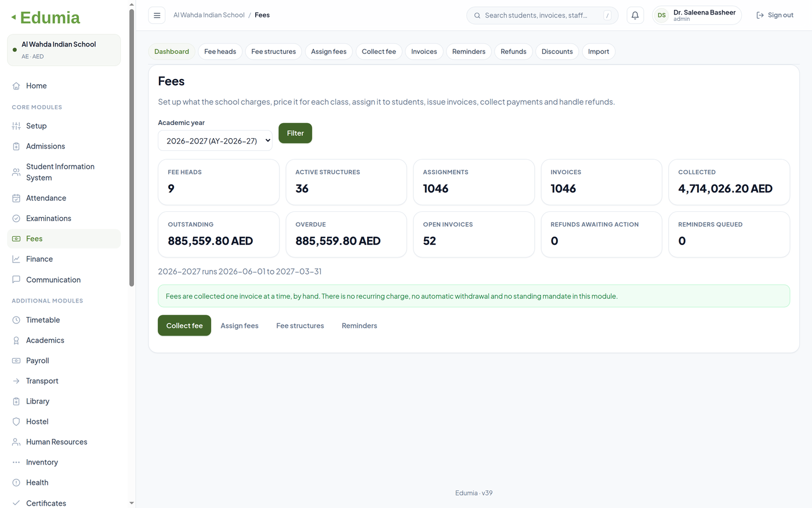The image size is (812, 508).
Task: Switch to the Dashboard tab
Action: (172, 52)
